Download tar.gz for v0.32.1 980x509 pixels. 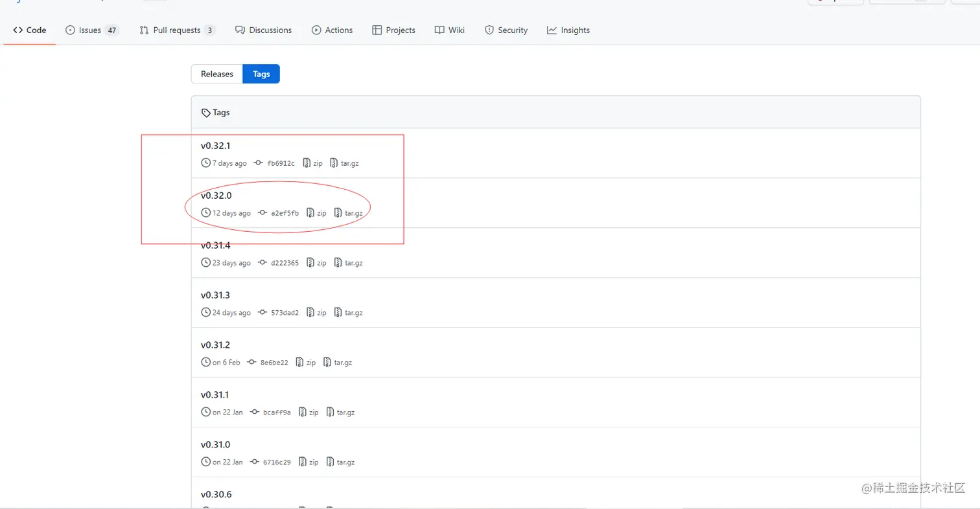[344, 163]
